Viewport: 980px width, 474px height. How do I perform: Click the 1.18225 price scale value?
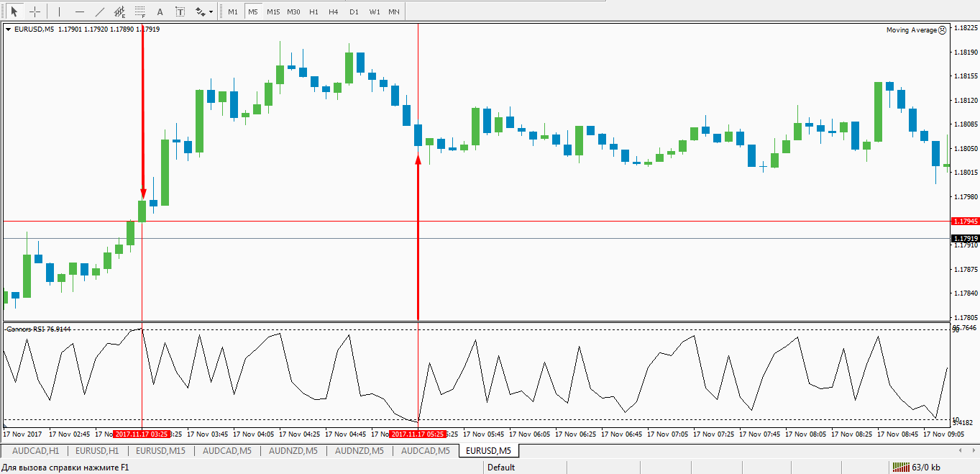tap(965, 28)
